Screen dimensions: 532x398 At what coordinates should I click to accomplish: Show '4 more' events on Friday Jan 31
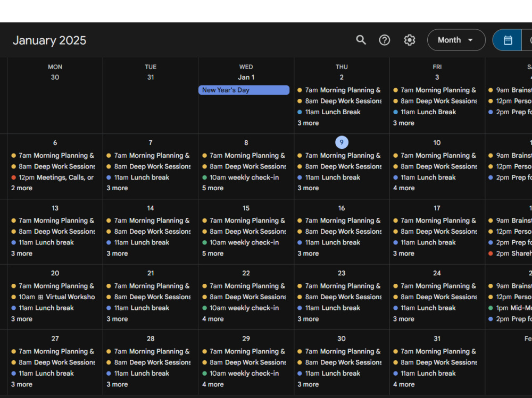tap(404, 384)
